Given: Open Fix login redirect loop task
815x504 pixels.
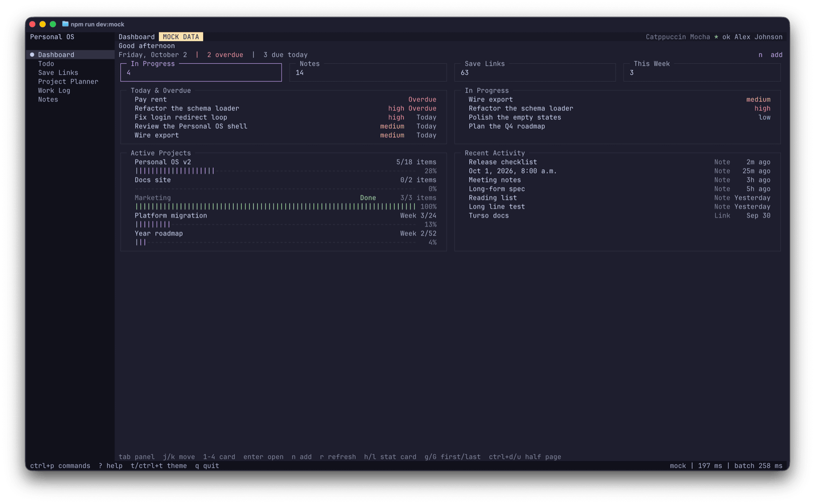Looking at the screenshot, I should pos(285,117).
